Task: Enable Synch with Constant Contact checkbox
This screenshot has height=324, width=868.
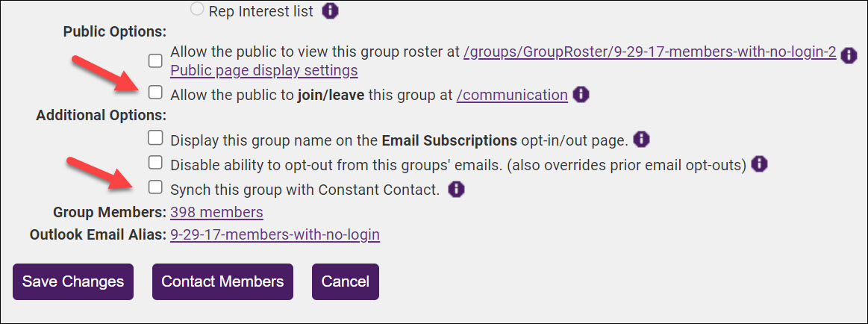Action: tap(155, 187)
